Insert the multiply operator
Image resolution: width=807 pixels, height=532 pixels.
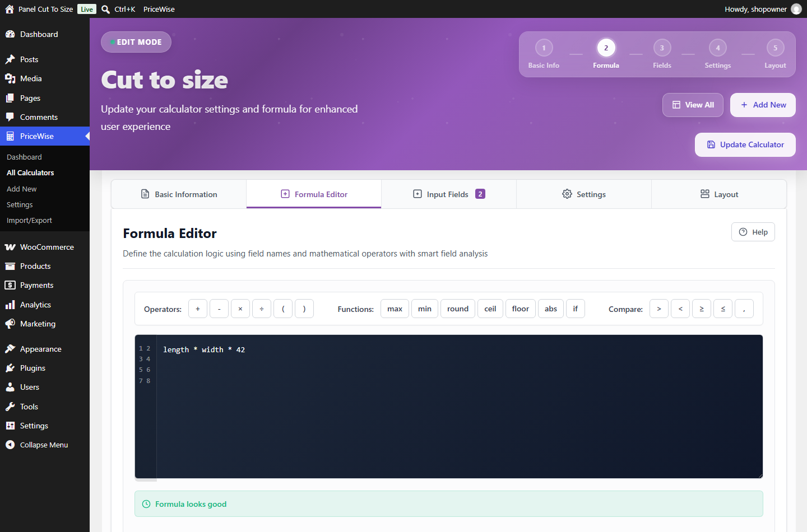(240, 309)
